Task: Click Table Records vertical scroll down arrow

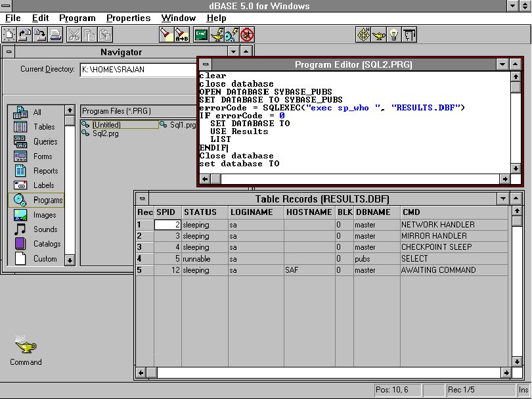Action: [517, 362]
